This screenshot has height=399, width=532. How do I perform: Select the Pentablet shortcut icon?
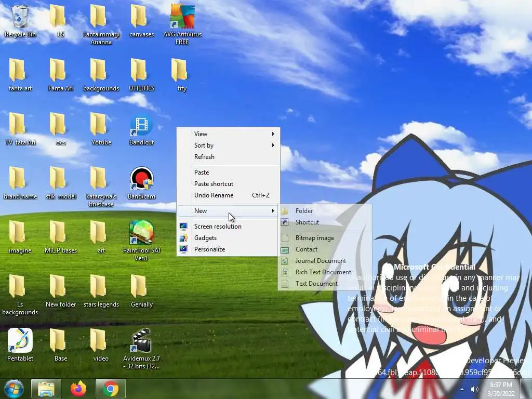click(x=20, y=345)
